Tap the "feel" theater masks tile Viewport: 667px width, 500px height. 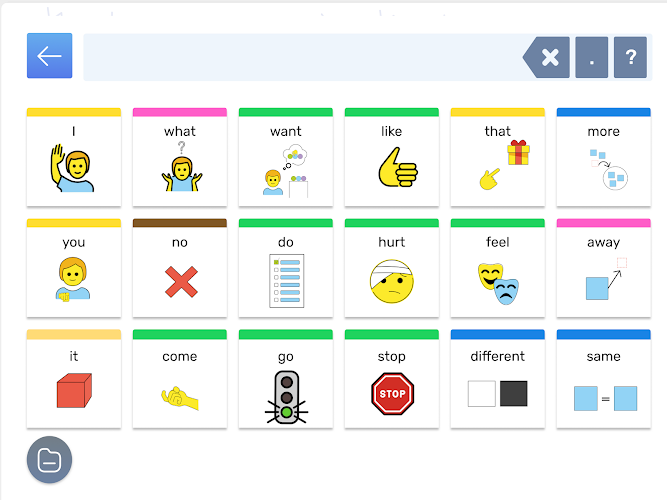pyautogui.click(x=498, y=268)
